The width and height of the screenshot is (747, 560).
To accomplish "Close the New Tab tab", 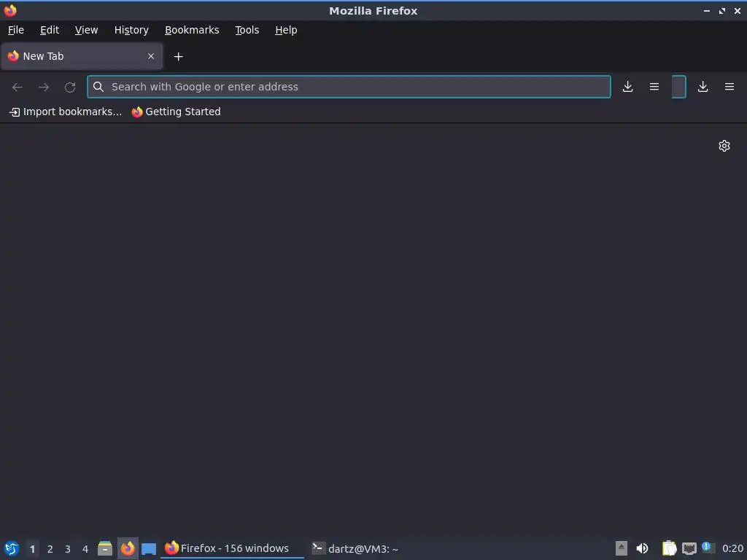I will [151, 56].
